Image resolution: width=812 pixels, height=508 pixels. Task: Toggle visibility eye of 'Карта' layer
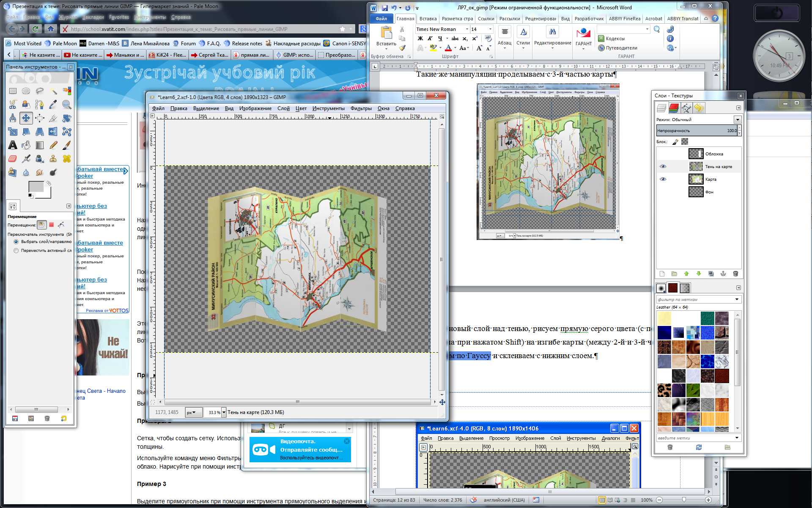663,179
